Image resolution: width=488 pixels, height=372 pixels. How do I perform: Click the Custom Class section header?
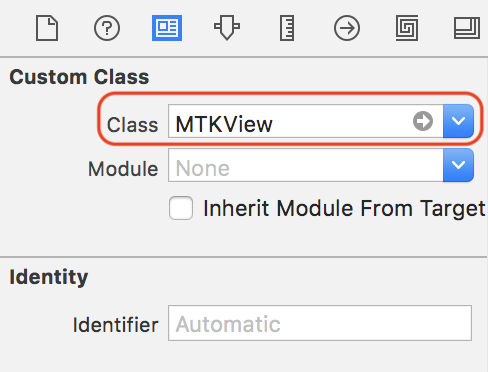click(79, 77)
